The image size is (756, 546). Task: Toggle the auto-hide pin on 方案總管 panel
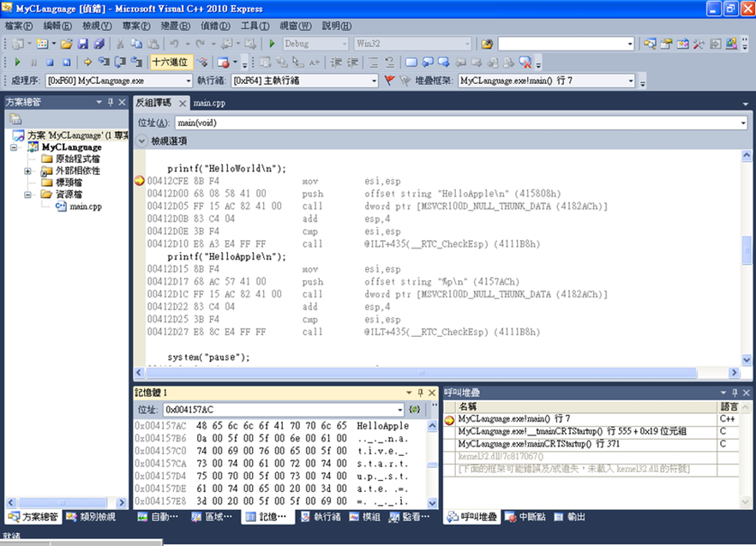coord(111,102)
